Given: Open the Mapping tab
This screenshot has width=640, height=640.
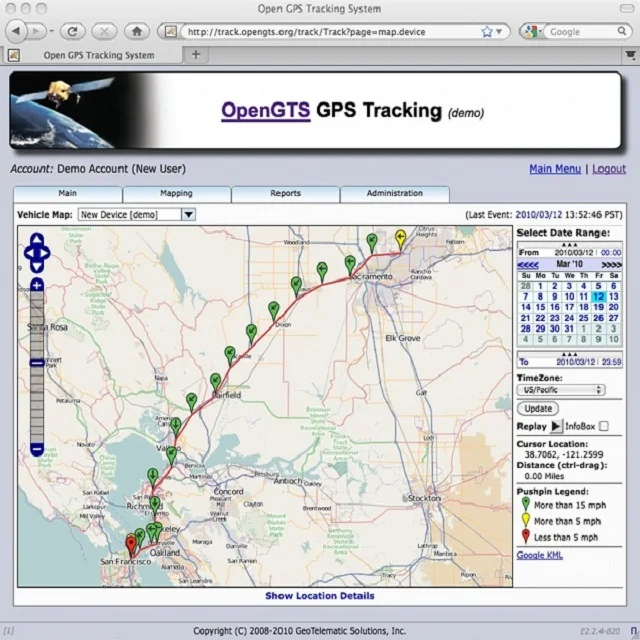Looking at the screenshot, I should 176,193.
